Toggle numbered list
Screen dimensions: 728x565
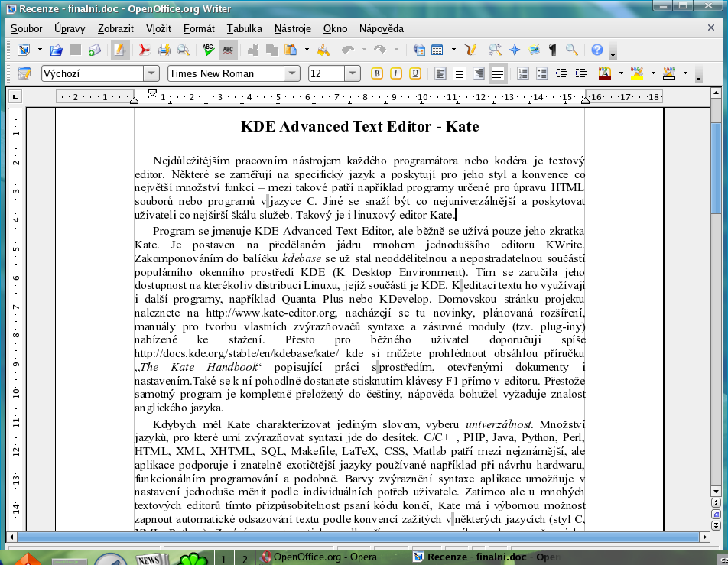[x=523, y=73]
